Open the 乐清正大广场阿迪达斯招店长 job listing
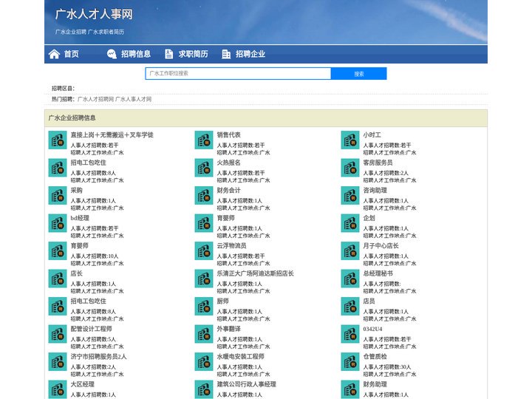The height and width of the screenshot is (399, 532). (255, 273)
